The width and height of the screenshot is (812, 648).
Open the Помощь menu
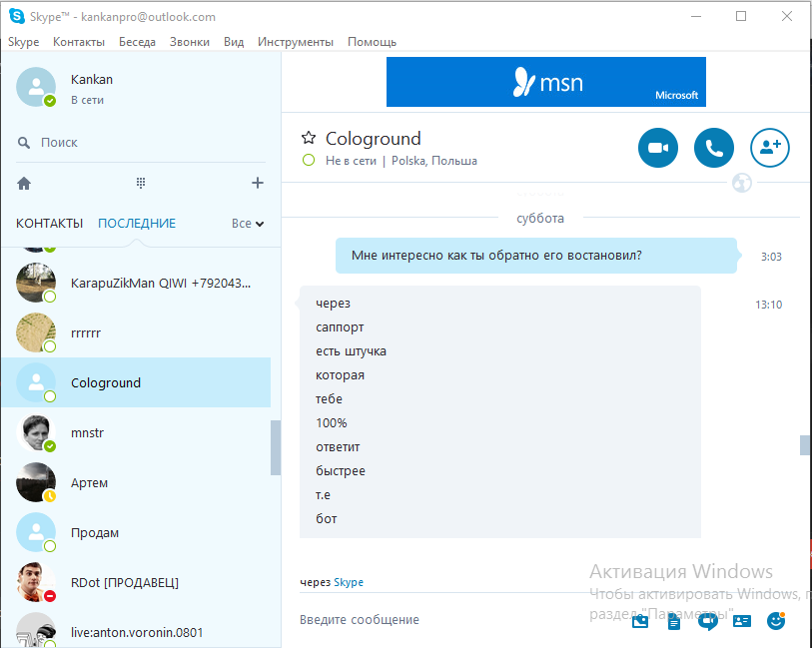372,42
